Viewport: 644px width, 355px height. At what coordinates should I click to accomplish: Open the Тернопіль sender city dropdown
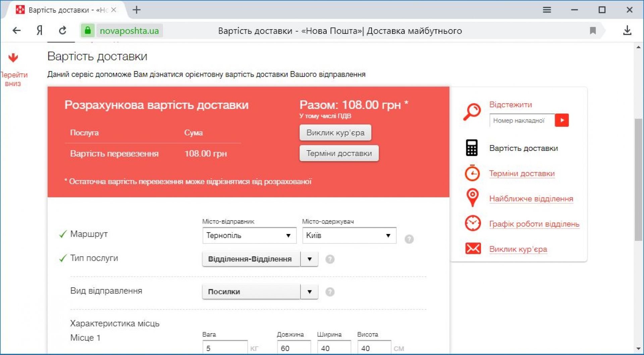click(x=249, y=235)
